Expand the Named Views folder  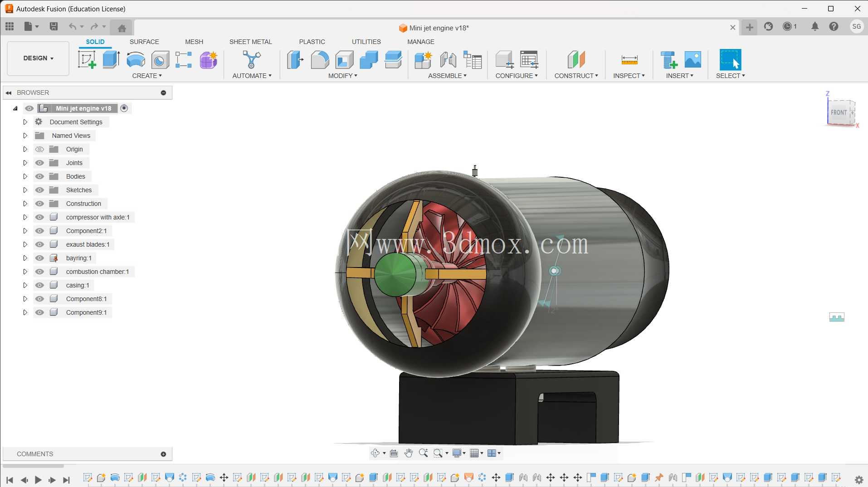tap(25, 136)
